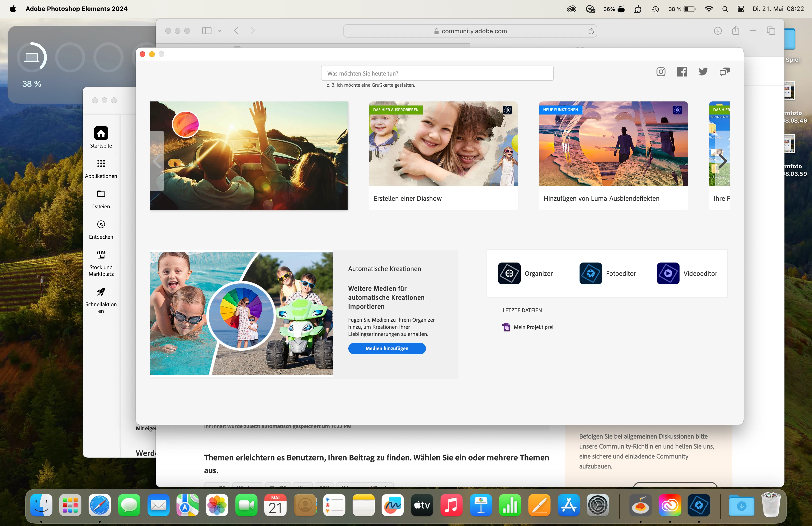Image resolution: width=812 pixels, height=526 pixels.
Task: Open the Organizer app icon
Action: pos(509,273)
